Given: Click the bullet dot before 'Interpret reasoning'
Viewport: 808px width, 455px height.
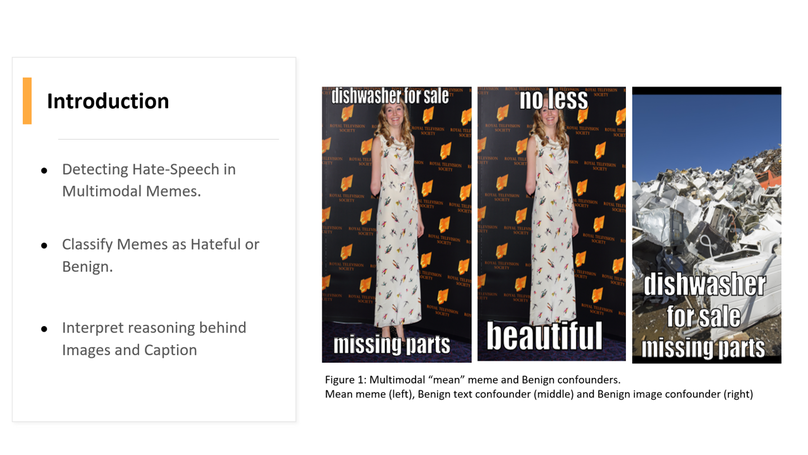Looking at the screenshot, I should coord(44,329).
